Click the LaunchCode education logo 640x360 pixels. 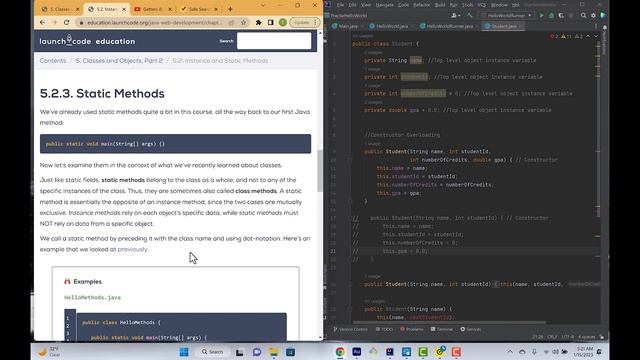coord(87,41)
